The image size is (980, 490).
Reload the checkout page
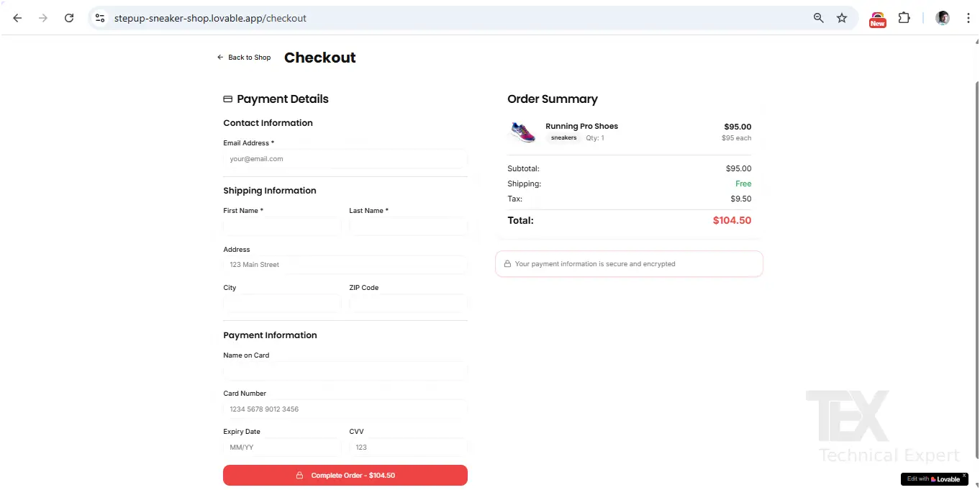click(x=69, y=18)
